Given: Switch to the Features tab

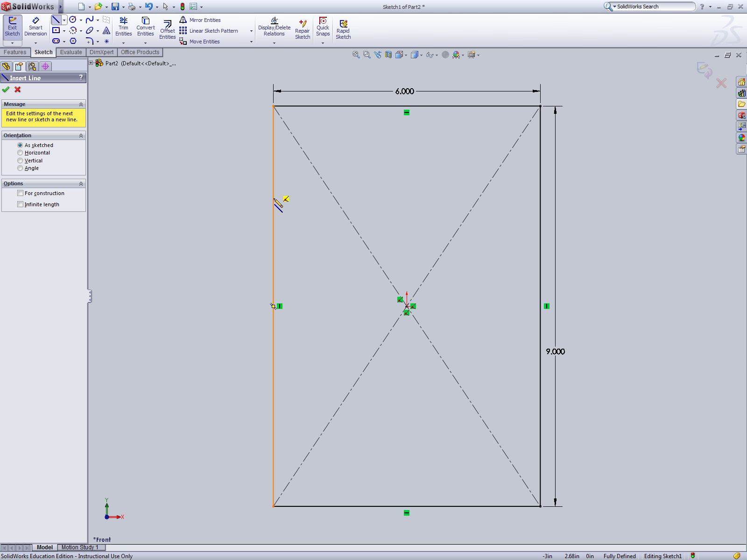Looking at the screenshot, I should 15,52.
